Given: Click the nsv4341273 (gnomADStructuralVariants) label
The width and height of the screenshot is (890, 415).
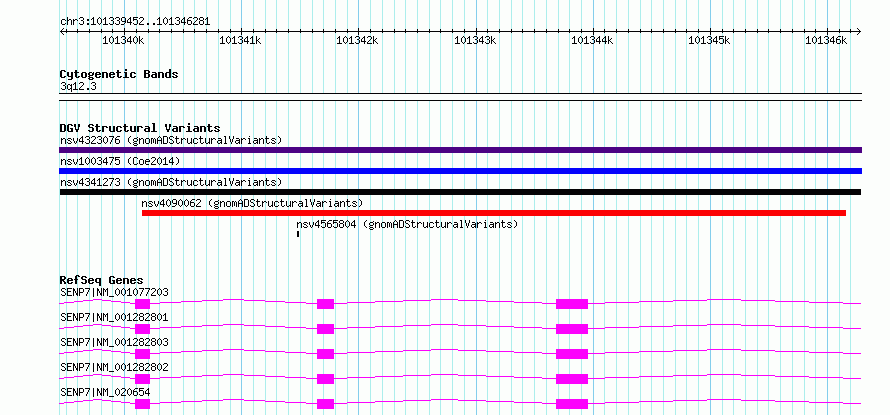Looking at the screenshot, I should tap(171, 182).
